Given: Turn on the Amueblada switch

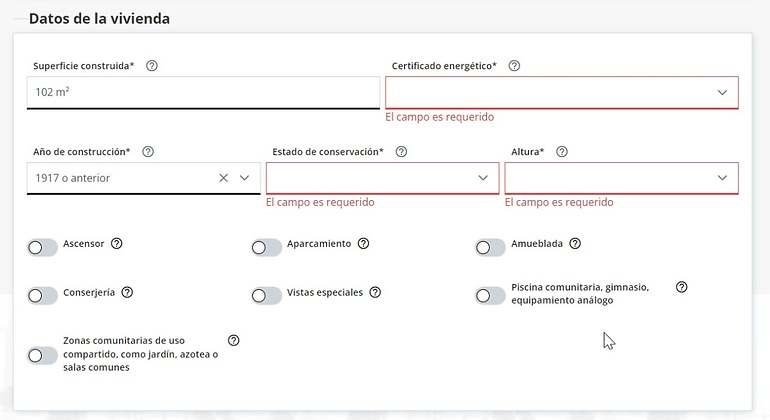Looking at the screenshot, I should 490,247.
